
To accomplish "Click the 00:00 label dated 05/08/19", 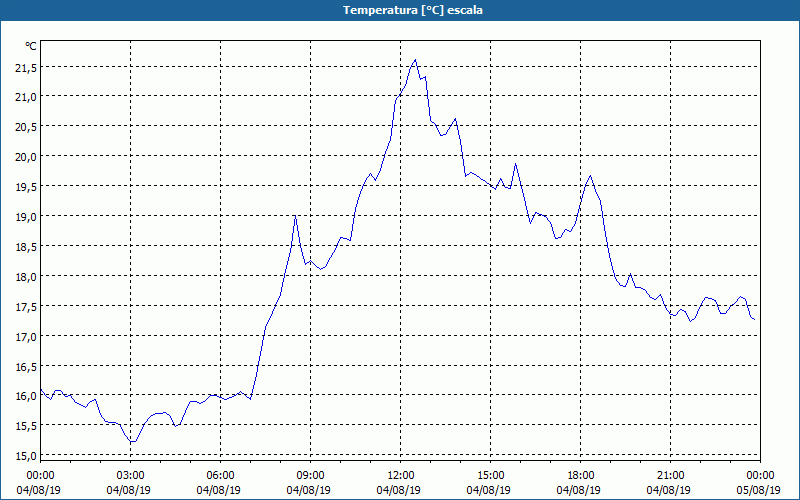I will click(x=760, y=476).
